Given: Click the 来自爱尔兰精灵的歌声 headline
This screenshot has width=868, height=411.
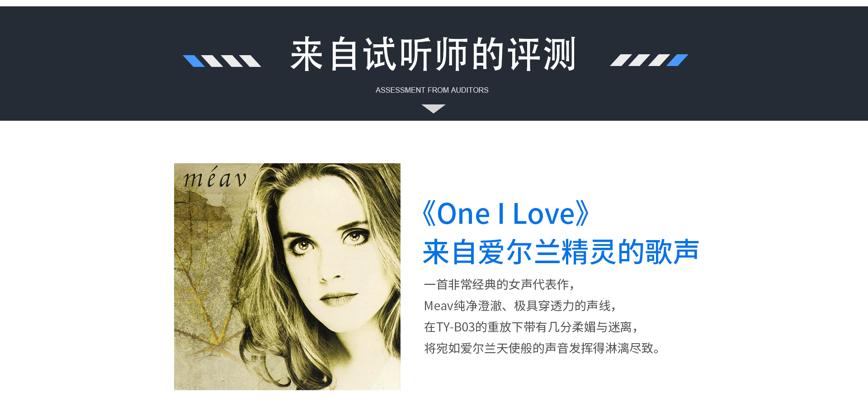Looking at the screenshot, I should 561,252.
